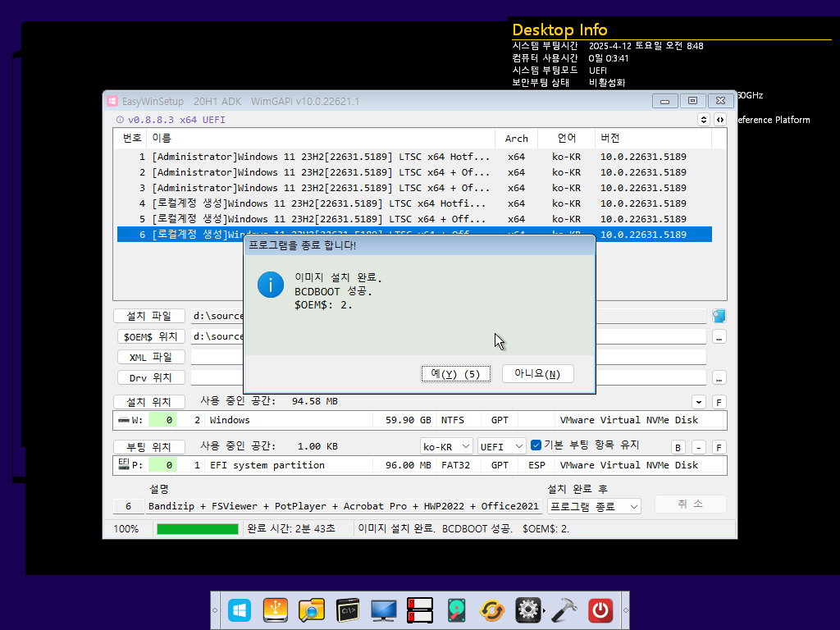Viewport: 840px width, 630px height.
Task: Click the 설치 위치 button
Action: [x=149, y=402]
